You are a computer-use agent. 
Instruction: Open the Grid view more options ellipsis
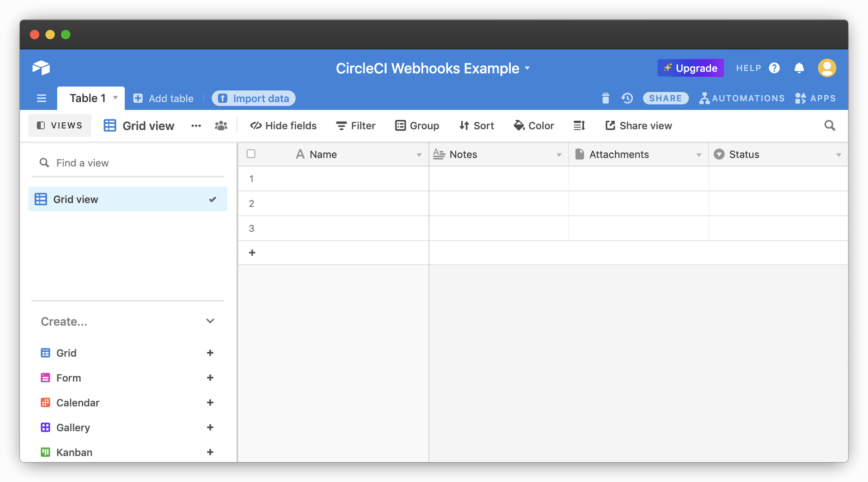tap(196, 126)
